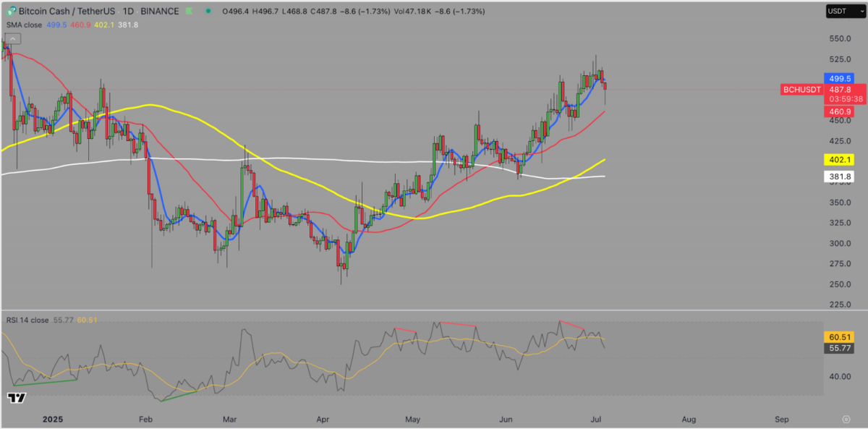Select the SMA close indicator legend
Screen dimensions: 868x429
click(x=23, y=25)
